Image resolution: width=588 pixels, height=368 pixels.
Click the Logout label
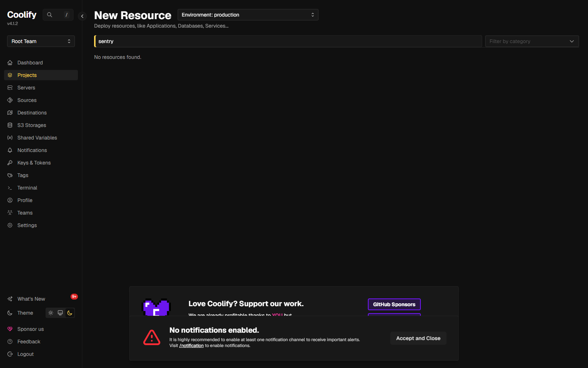[x=25, y=354]
